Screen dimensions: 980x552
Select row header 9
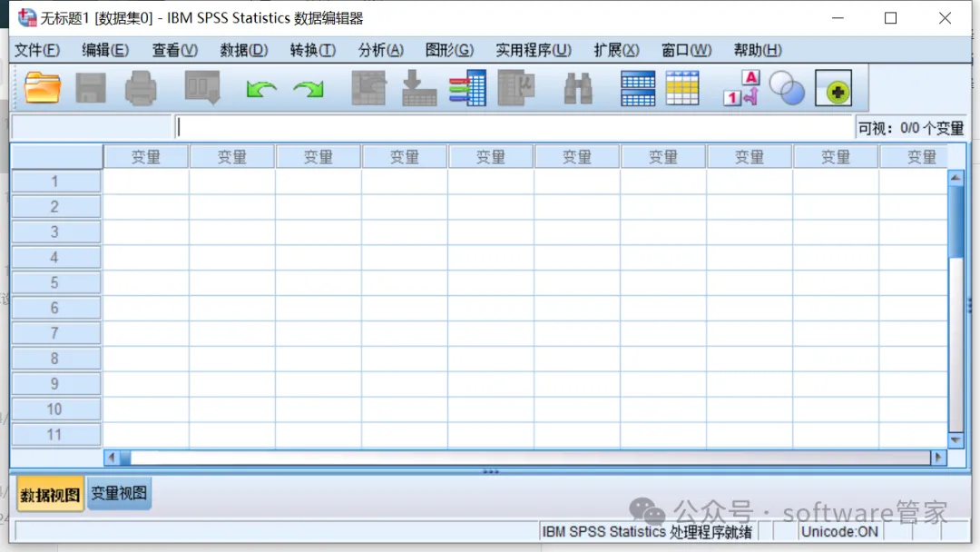pyautogui.click(x=56, y=384)
